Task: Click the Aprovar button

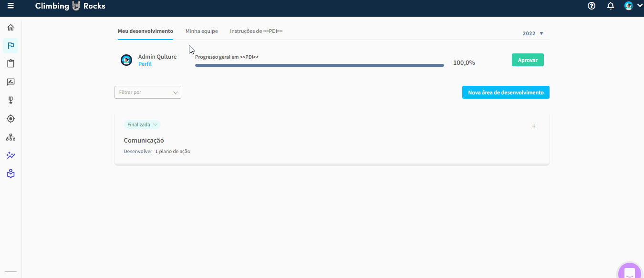Action: [x=528, y=60]
